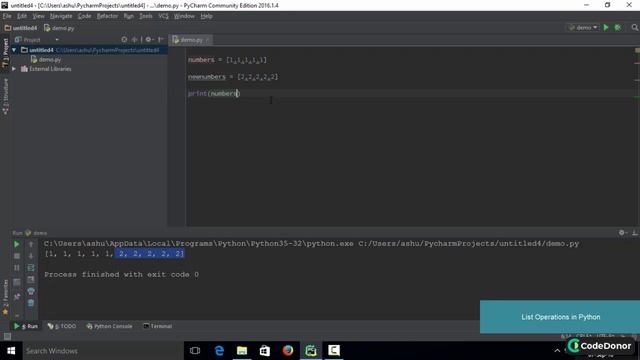Open the Python Console tab
Screen dimensions: 640x360
(x=109, y=326)
